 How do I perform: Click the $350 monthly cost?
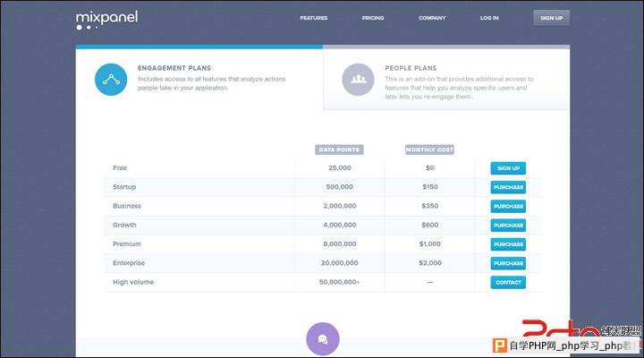(430, 206)
